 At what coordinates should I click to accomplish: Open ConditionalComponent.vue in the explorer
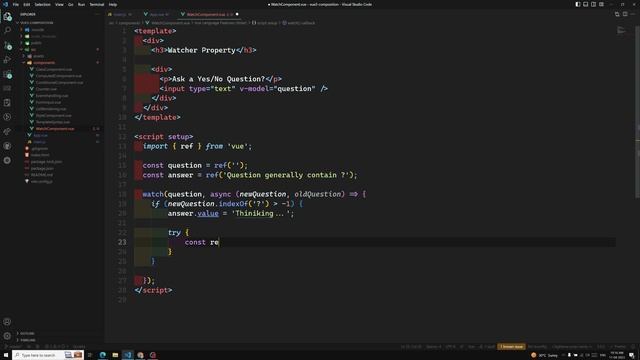click(59, 82)
